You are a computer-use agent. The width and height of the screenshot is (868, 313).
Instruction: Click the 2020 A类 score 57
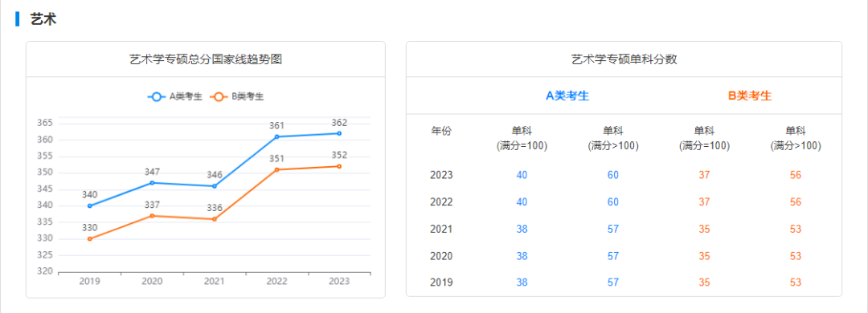pos(612,256)
